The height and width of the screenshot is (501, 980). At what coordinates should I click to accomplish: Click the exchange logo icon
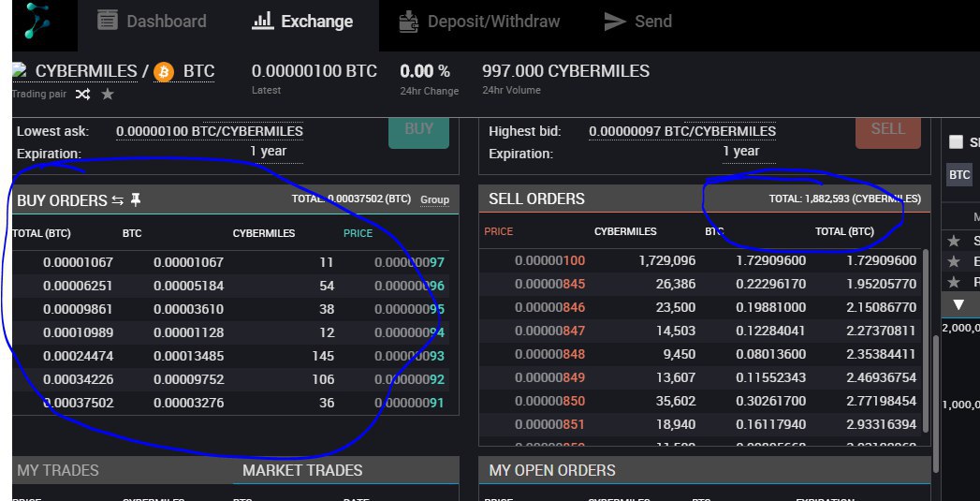38,22
